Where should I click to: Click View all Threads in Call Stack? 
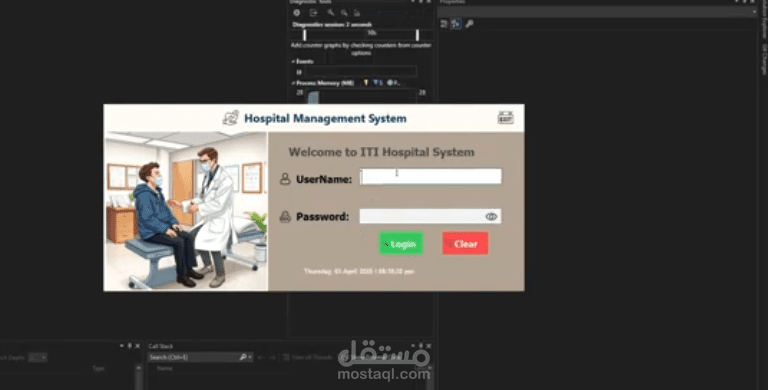308,358
